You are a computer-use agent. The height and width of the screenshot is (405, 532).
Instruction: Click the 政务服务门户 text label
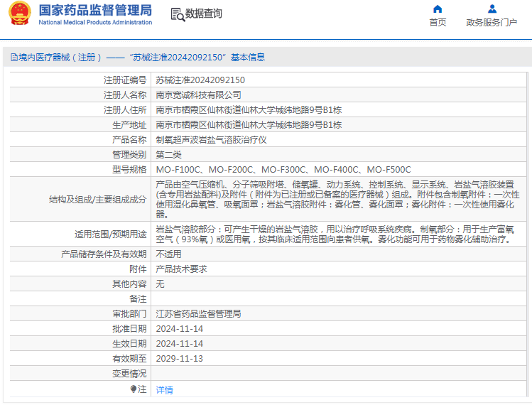pos(492,23)
